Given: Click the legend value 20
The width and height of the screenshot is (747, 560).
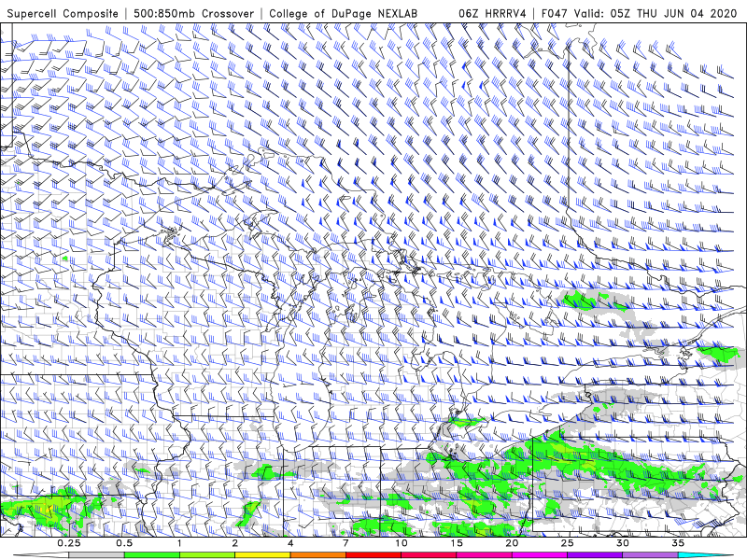Looking at the screenshot, I should [512, 543].
